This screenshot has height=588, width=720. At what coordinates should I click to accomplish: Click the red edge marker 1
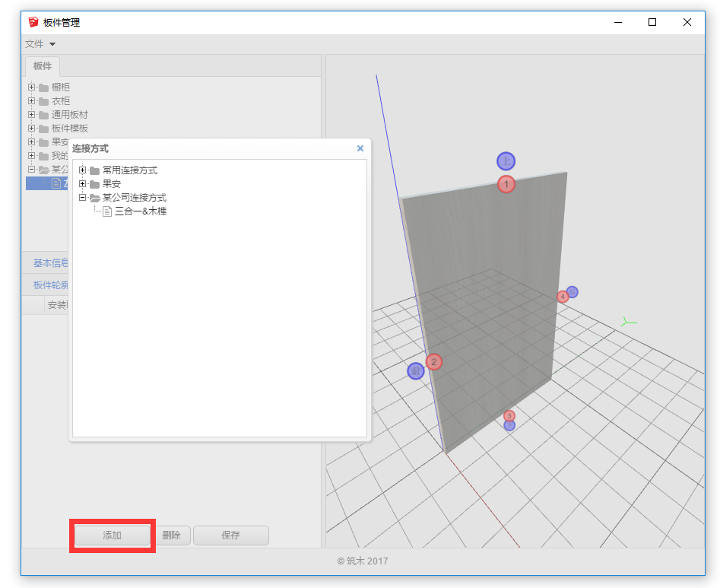[506, 184]
